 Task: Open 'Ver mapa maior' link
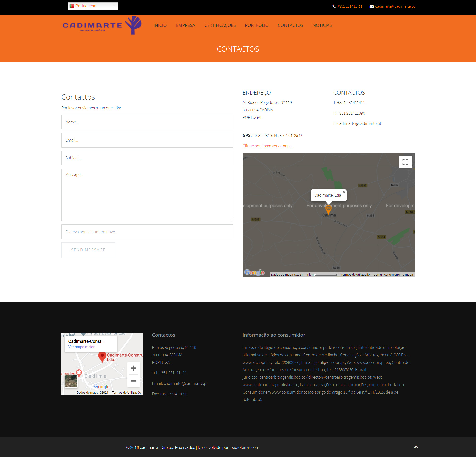(81, 347)
